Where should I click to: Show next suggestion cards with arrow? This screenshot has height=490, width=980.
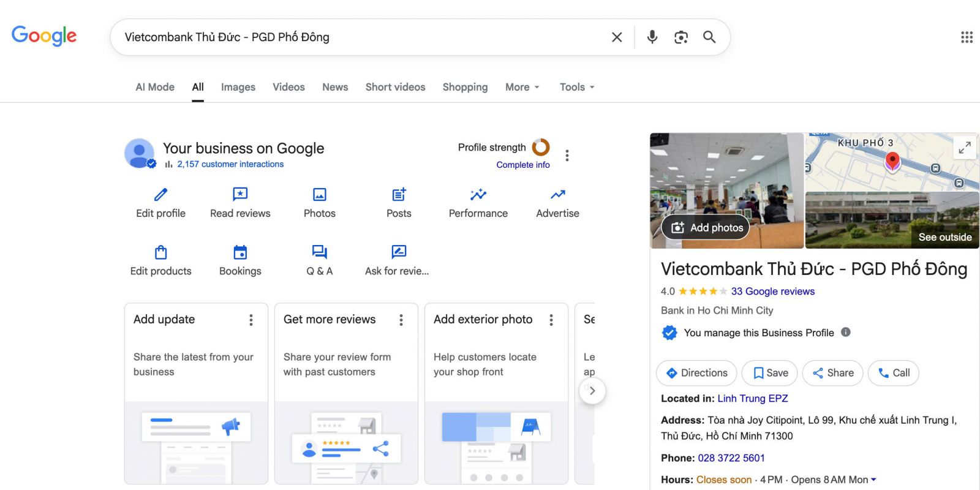tap(592, 391)
